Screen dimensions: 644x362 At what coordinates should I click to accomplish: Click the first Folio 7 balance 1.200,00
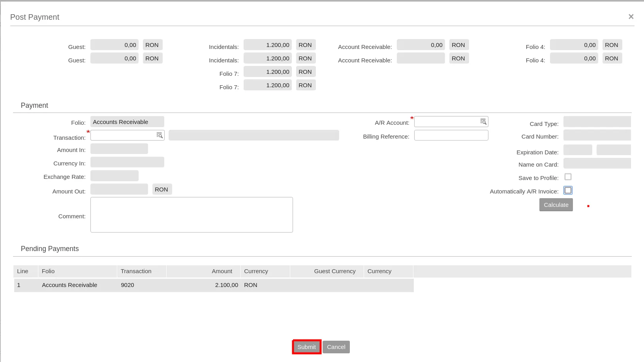click(x=268, y=72)
